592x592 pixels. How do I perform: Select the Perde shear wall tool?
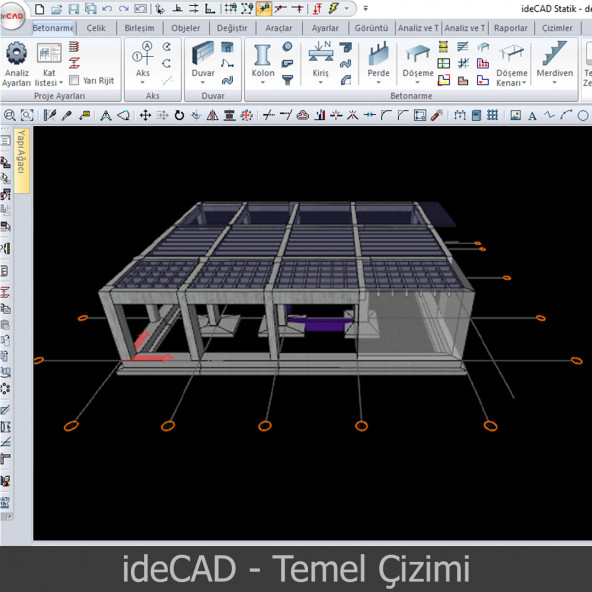[x=378, y=58]
